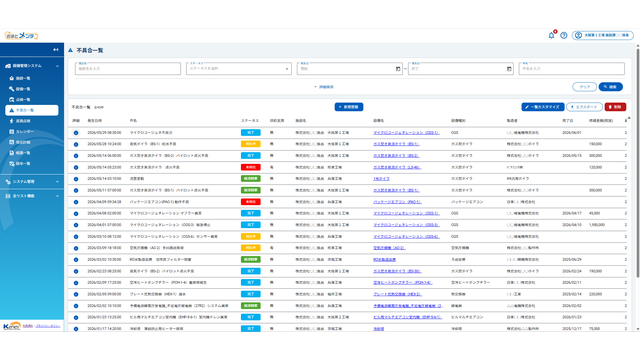The height and width of the screenshot is (360, 640).
Task: Open details for the 2026/03/02 10:30 row
Action: tap(76, 260)
